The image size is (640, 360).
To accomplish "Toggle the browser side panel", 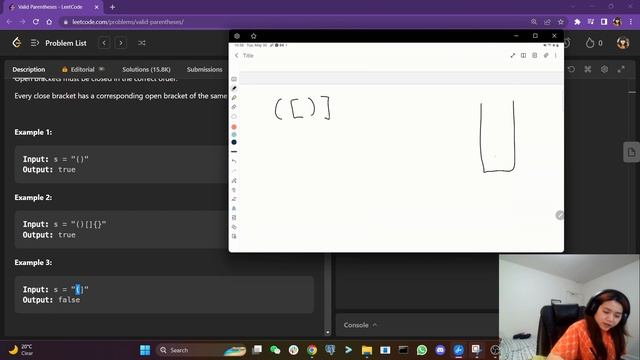I will [604, 22].
